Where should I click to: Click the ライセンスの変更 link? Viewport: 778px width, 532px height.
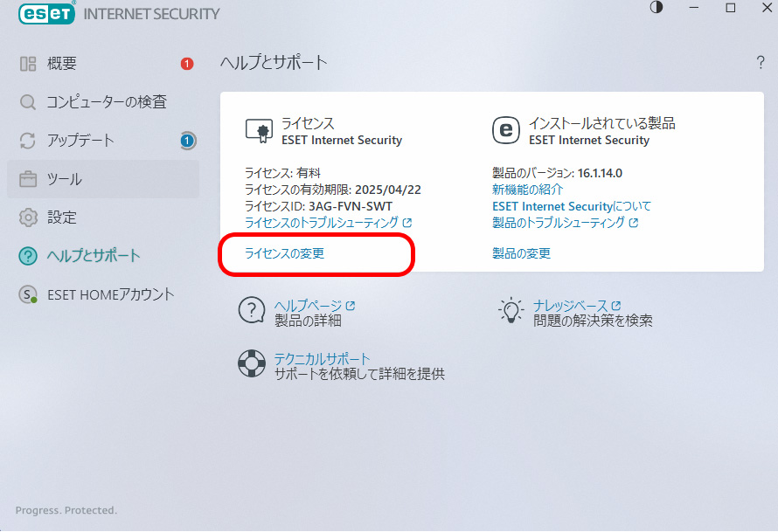[284, 253]
